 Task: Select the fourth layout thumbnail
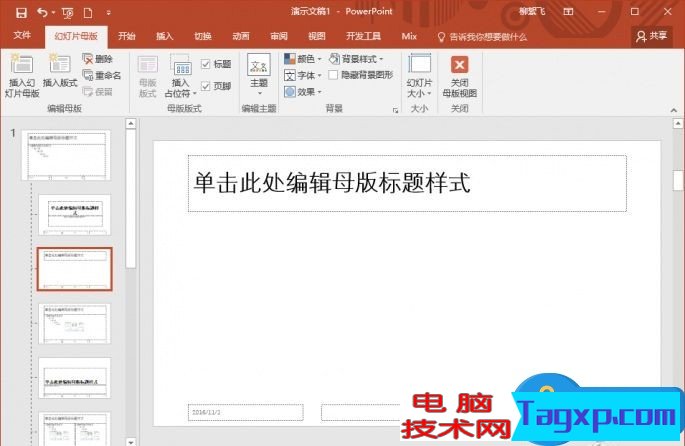75,324
